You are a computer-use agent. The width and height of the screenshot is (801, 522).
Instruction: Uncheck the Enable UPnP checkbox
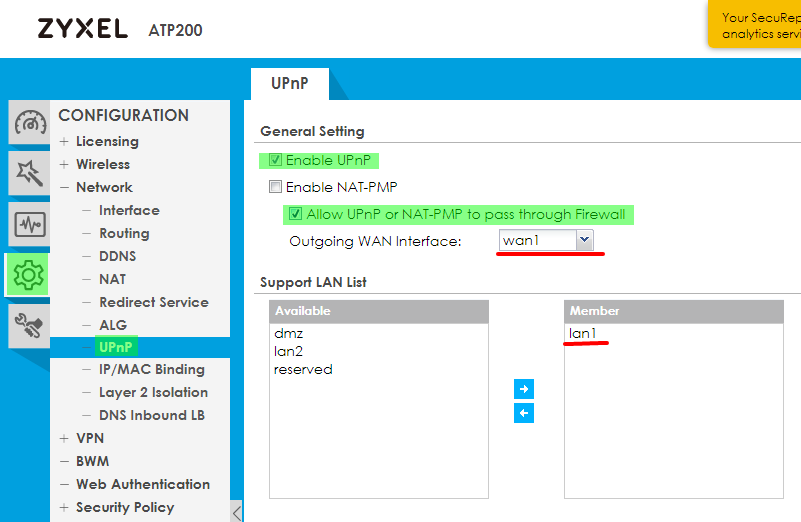[275, 161]
